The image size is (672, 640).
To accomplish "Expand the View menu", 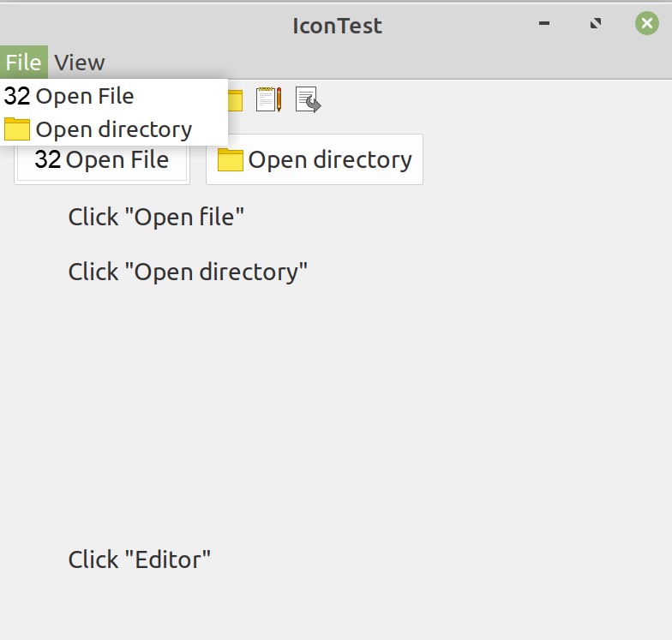I will pos(80,62).
